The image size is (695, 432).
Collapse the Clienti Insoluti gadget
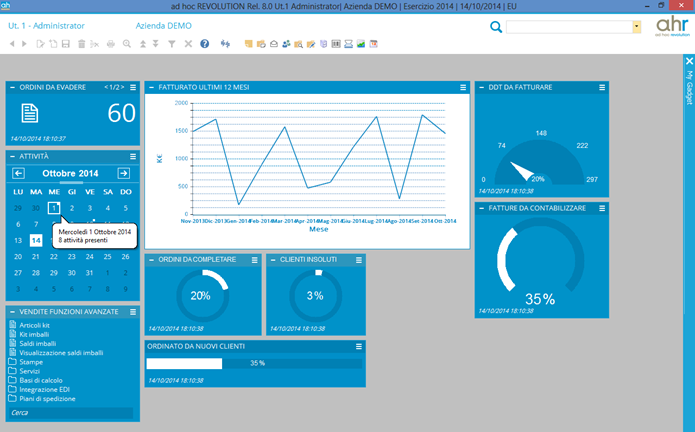click(x=273, y=260)
